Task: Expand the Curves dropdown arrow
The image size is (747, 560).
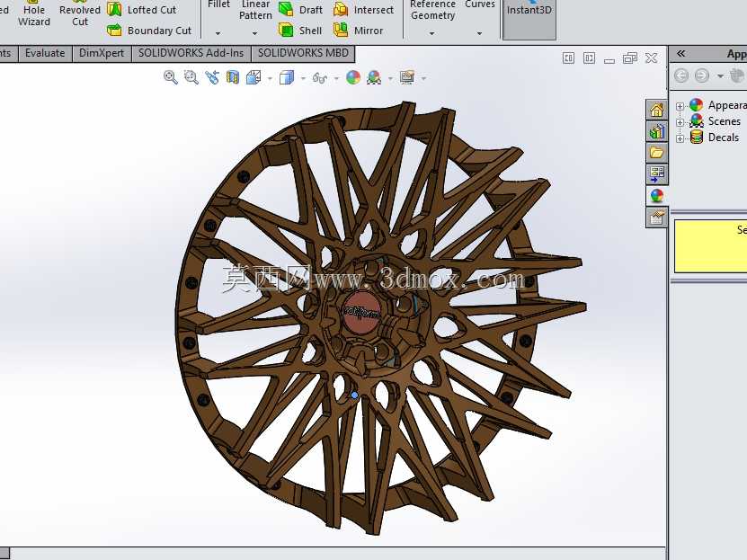Action: (479, 34)
